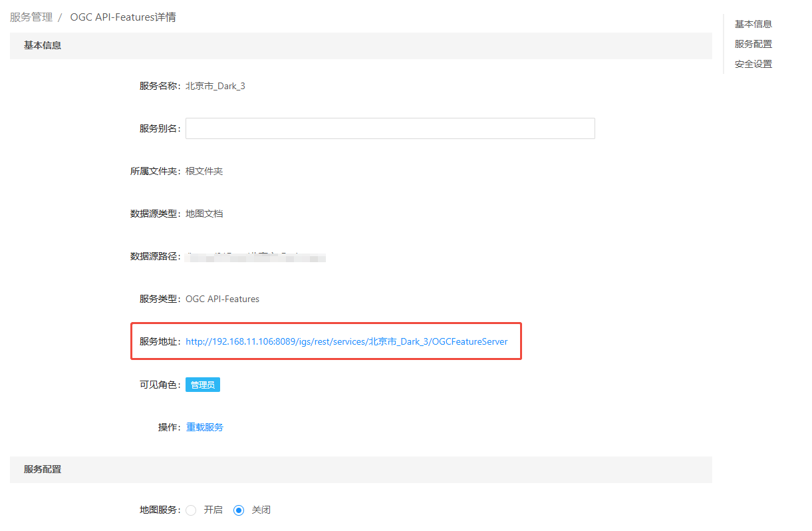812x531 pixels.
Task: Jump to 服务配置 in the right anchor navigation
Action: pos(753,44)
